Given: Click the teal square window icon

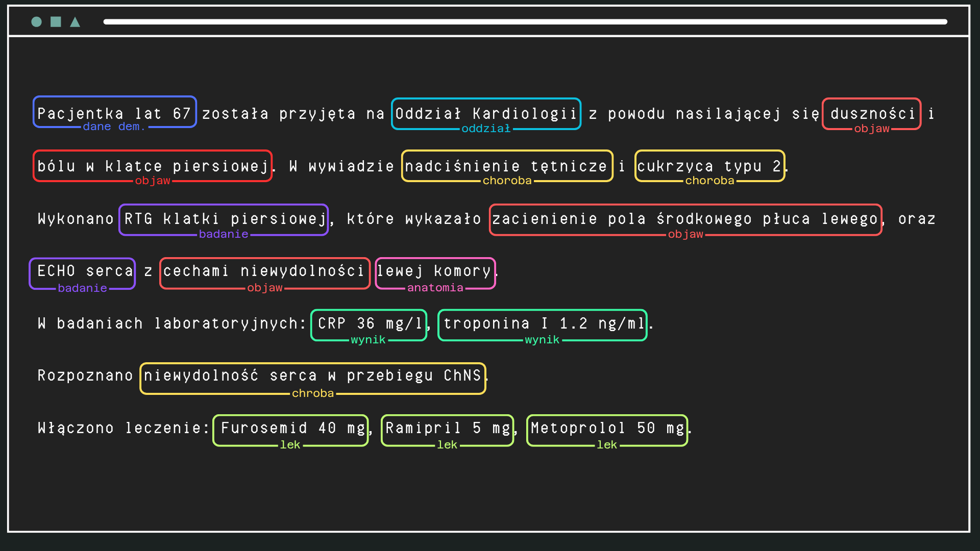Looking at the screenshot, I should [56, 22].
